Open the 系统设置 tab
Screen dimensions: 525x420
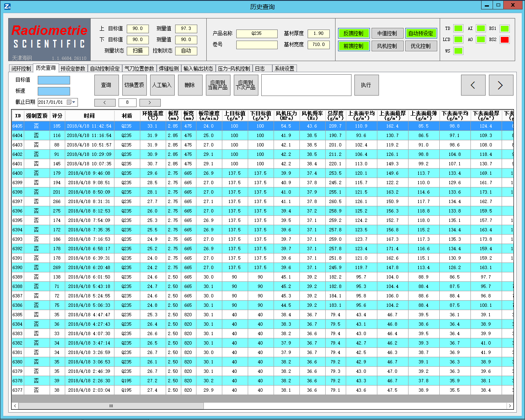[284, 68]
